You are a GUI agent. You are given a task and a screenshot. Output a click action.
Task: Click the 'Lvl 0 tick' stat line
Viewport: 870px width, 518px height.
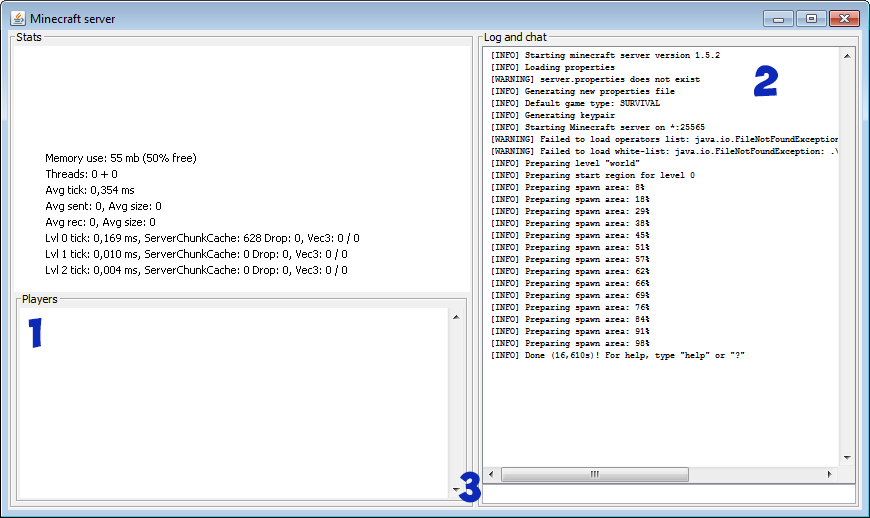pyautogui.click(x=203, y=238)
